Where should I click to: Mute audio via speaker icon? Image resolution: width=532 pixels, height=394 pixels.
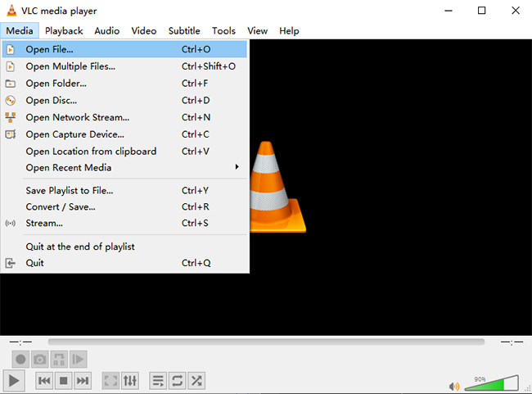point(454,386)
